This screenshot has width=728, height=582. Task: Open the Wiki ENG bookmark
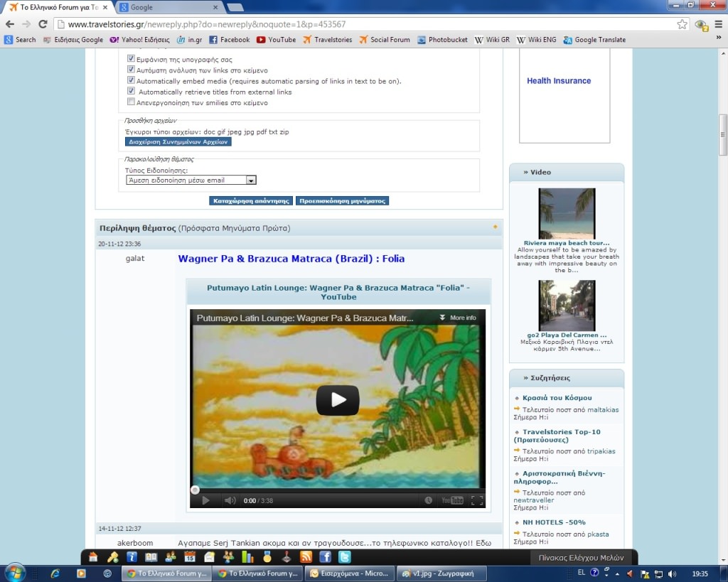[536, 40]
